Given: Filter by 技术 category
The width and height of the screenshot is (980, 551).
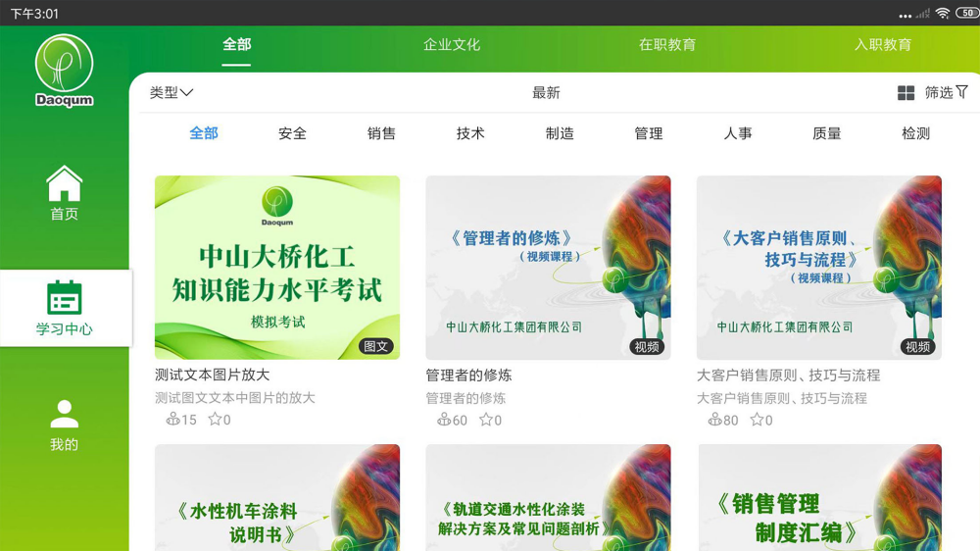Looking at the screenshot, I should pyautogui.click(x=470, y=133).
